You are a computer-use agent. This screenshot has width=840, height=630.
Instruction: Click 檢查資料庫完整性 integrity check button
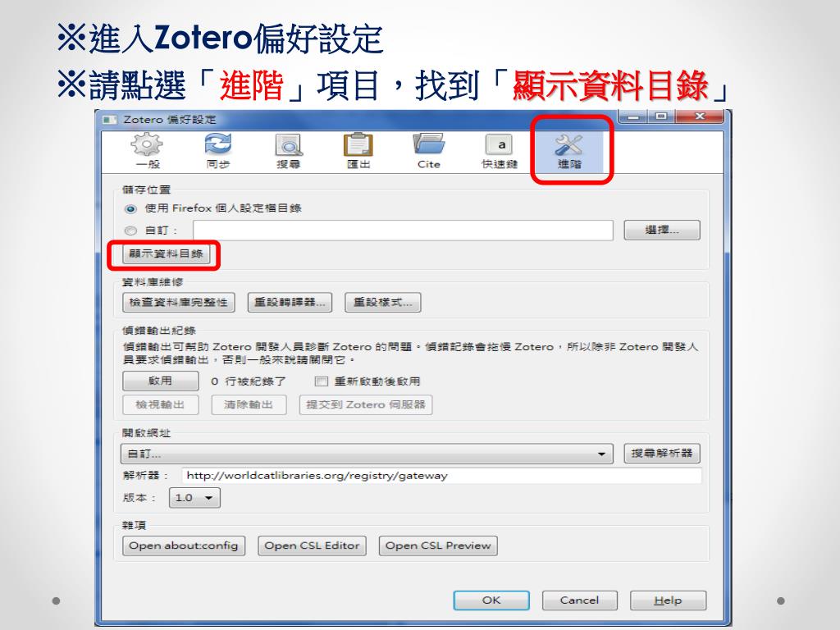178,302
